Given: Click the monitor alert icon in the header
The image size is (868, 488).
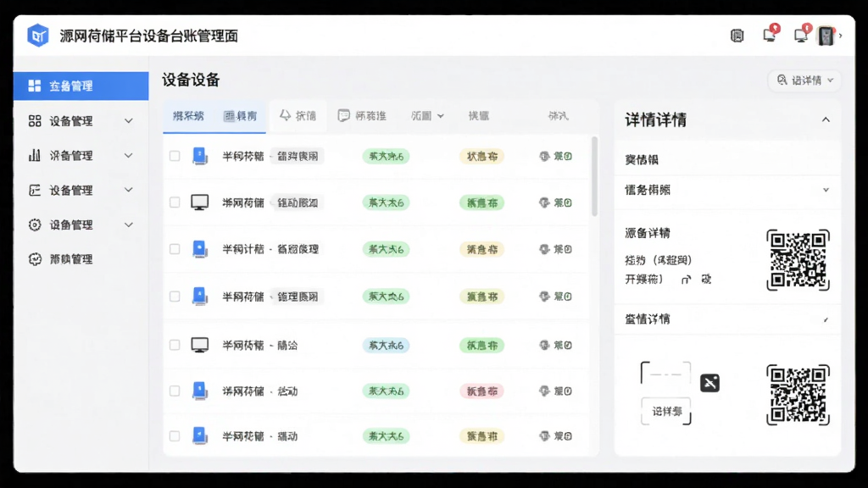Looking at the screenshot, I should coord(802,34).
